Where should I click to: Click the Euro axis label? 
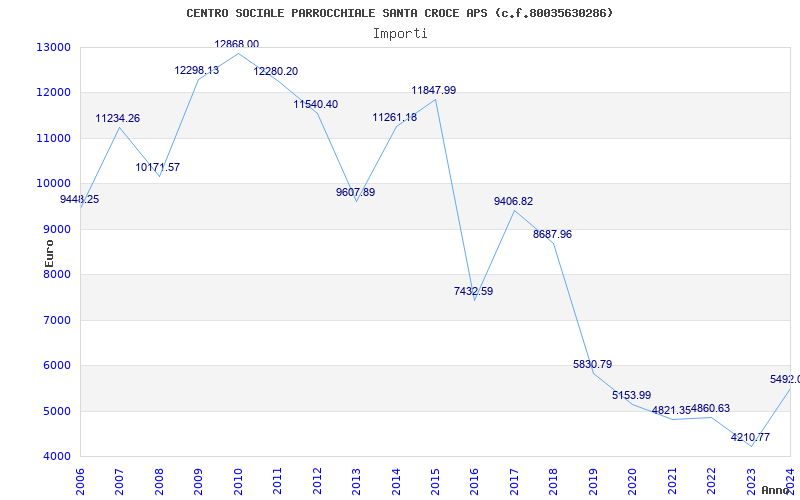49,254
